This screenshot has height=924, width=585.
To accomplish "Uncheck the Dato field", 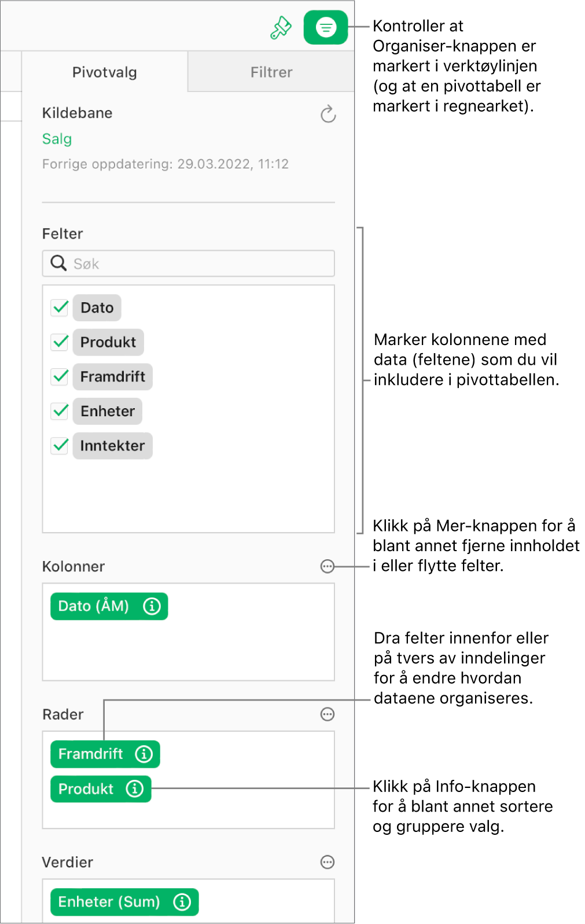I will 58,307.
